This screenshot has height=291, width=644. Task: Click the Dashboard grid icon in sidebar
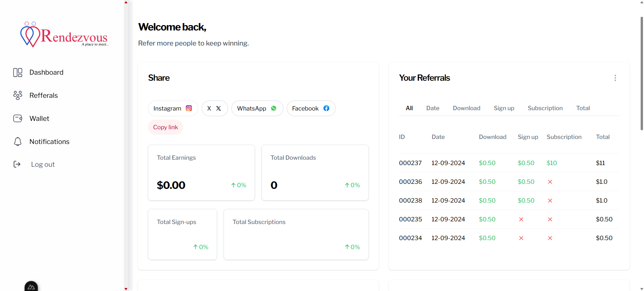(17, 73)
